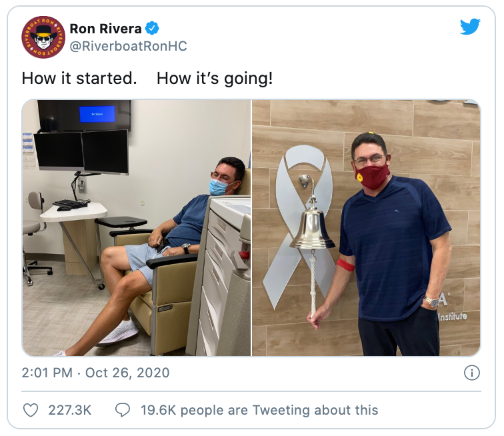Click the blue screen TV in left photo
504x436 pixels.
84,115
